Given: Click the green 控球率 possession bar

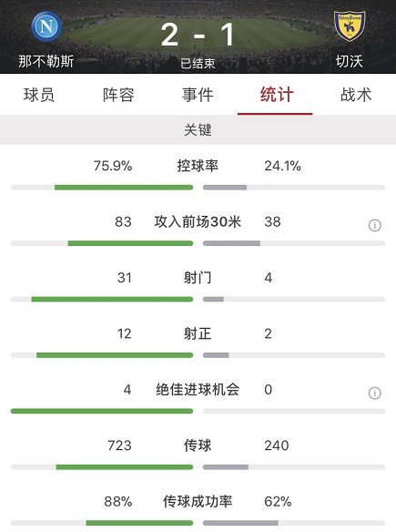Looking at the screenshot, I should pos(124,188).
